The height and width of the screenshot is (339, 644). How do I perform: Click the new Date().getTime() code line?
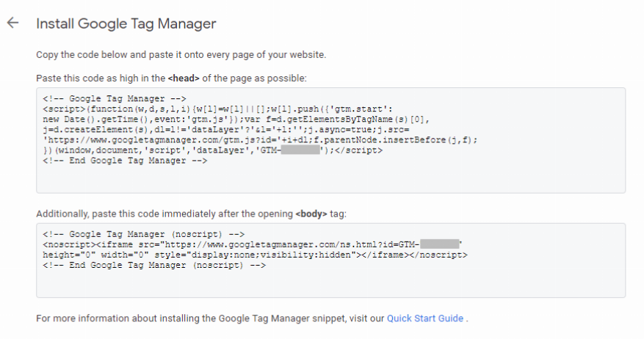pyautogui.click(x=236, y=119)
